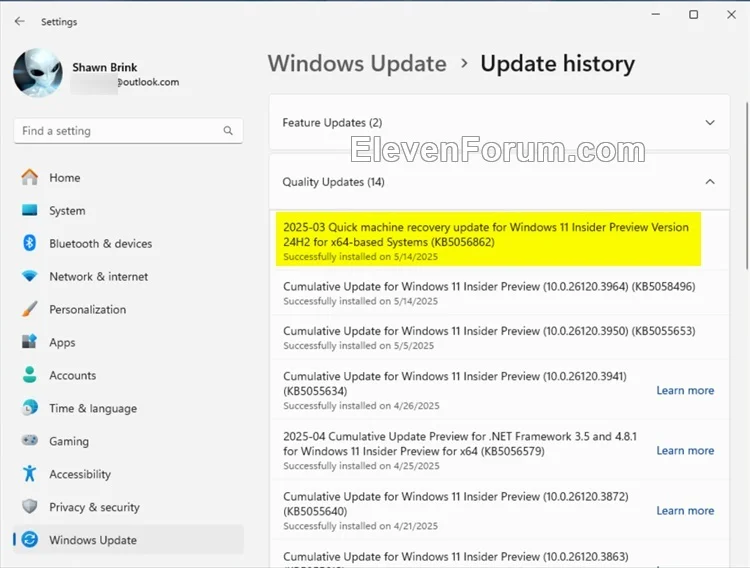Open Learn more for KB5055640

coord(685,511)
